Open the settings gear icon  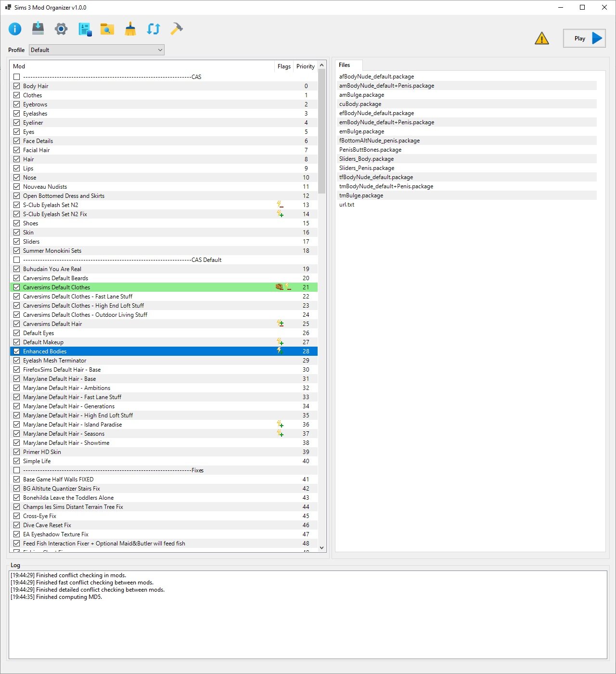[61, 29]
